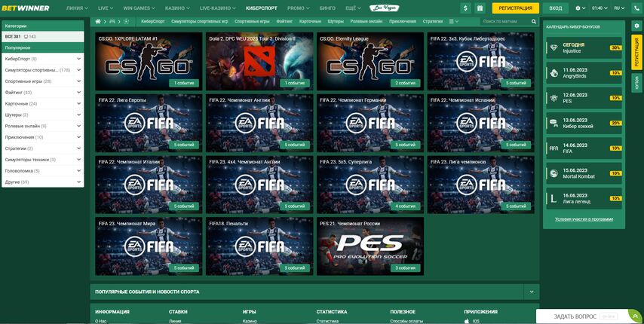Expand Популярные события и новости спорта
The width and height of the screenshot is (644, 324).
(x=532, y=292)
